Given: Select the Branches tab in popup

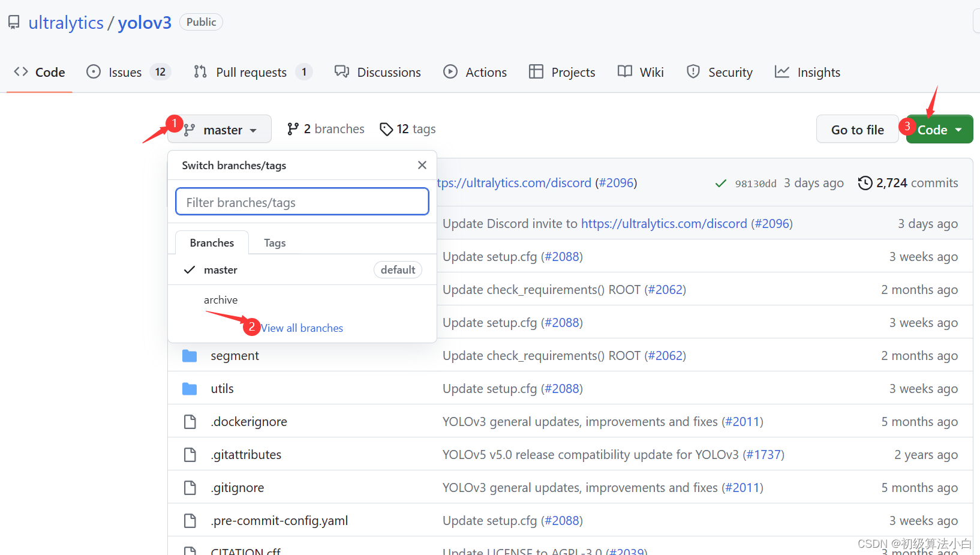Looking at the screenshot, I should [x=212, y=242].
